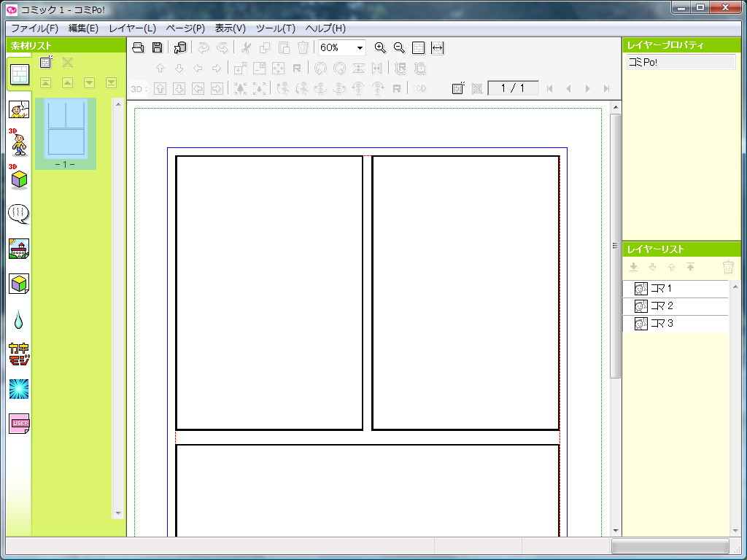Viewport: 747px width, 560px height.
Task: Open the 編集(E) menu
Action: click(x=83, y=28)
